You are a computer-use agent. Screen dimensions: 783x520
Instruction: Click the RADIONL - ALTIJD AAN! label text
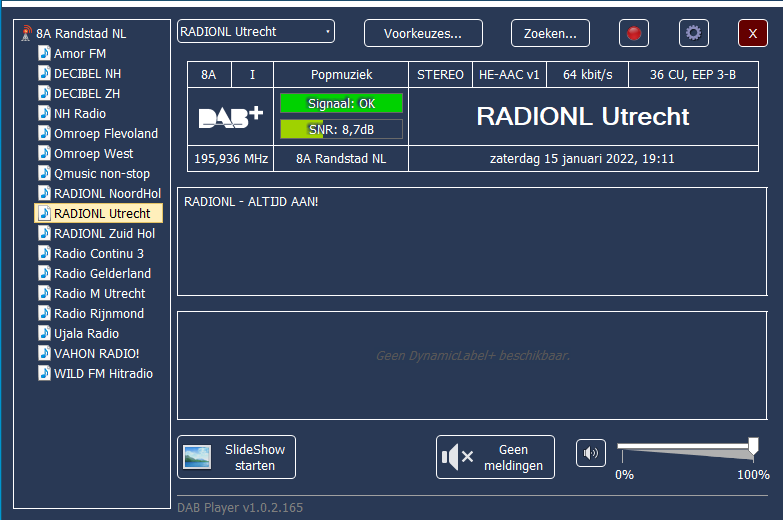click(x=251, y=202)
